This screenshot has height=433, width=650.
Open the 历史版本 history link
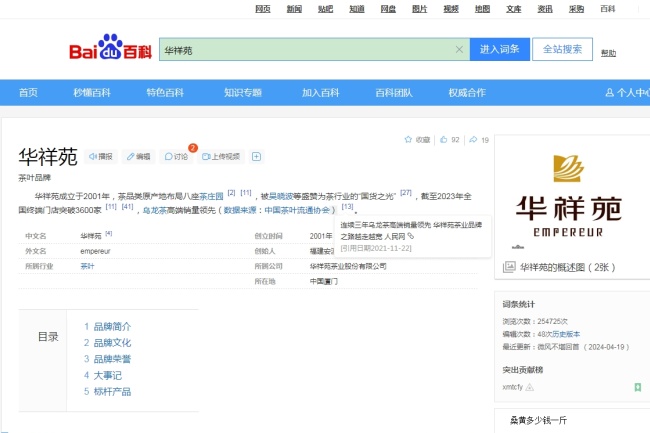pos(566,334)
